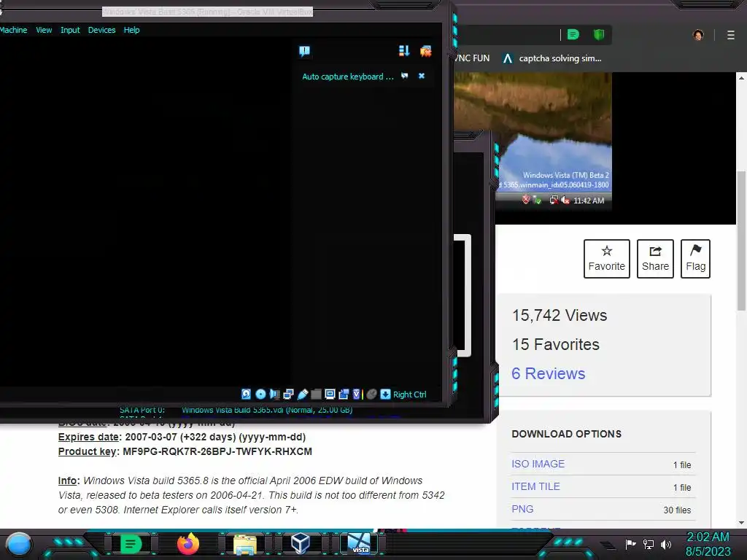The height and width of the screenshot is (560, 747).
Task: Click the Favorite button
Action: 606,259
